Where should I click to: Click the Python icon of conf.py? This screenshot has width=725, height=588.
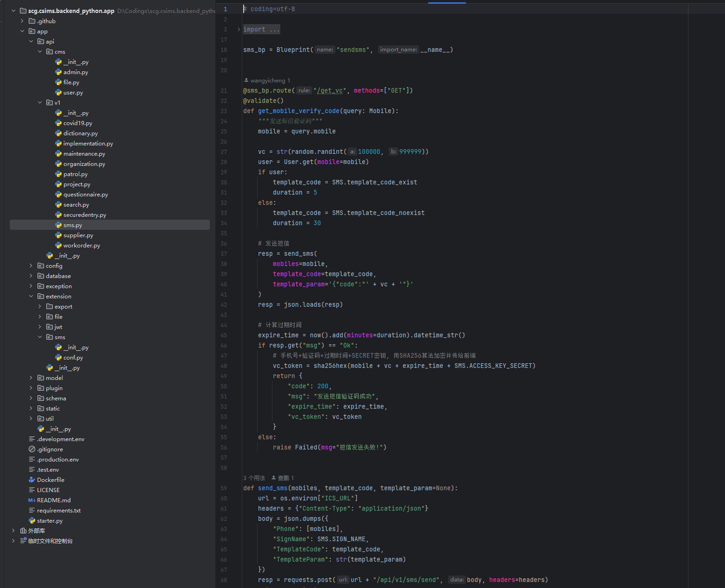click(58, 357)
